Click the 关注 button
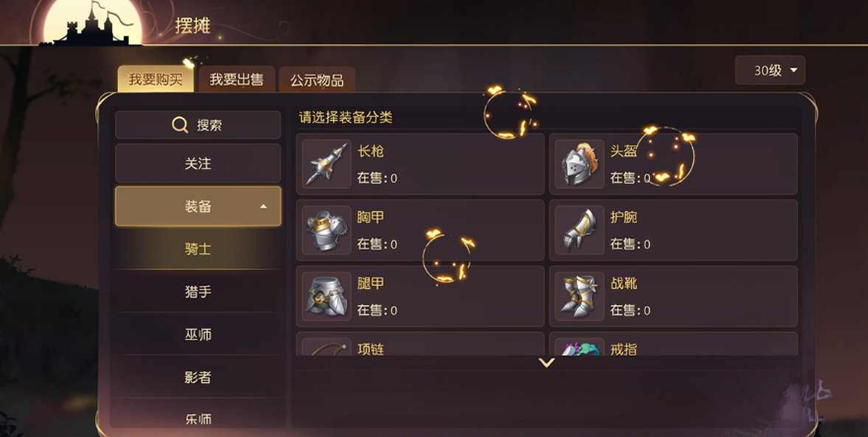 click(x=199, y=164)
